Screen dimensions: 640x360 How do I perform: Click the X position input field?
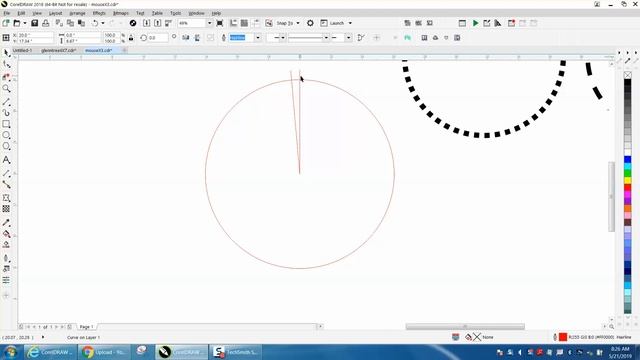(36, 36)
